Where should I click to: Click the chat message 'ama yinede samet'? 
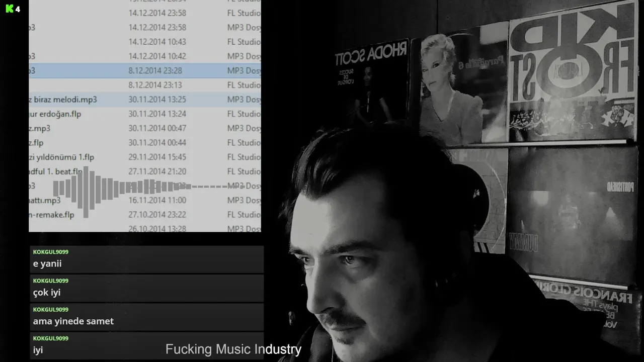[73, 321]
